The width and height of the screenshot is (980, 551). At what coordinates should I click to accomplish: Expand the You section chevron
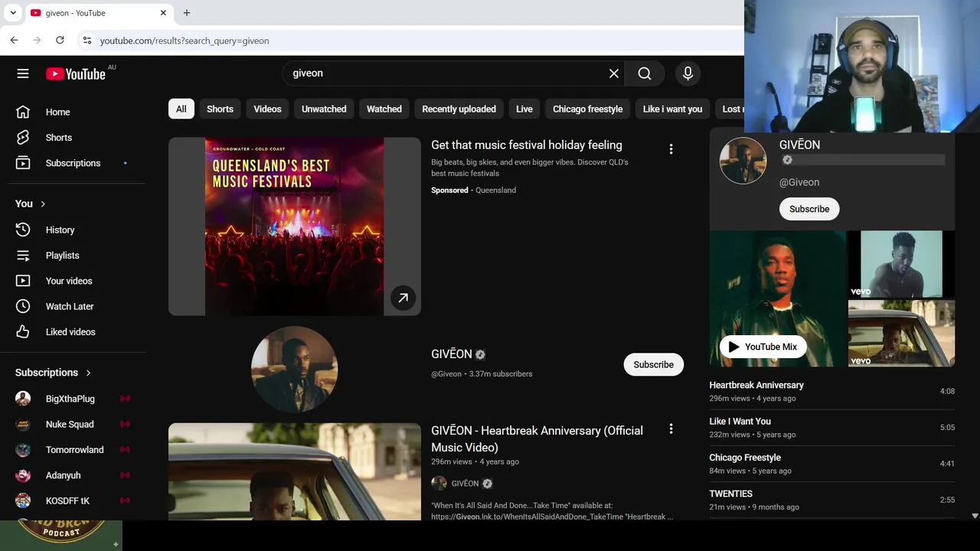(x=43, y=204)
